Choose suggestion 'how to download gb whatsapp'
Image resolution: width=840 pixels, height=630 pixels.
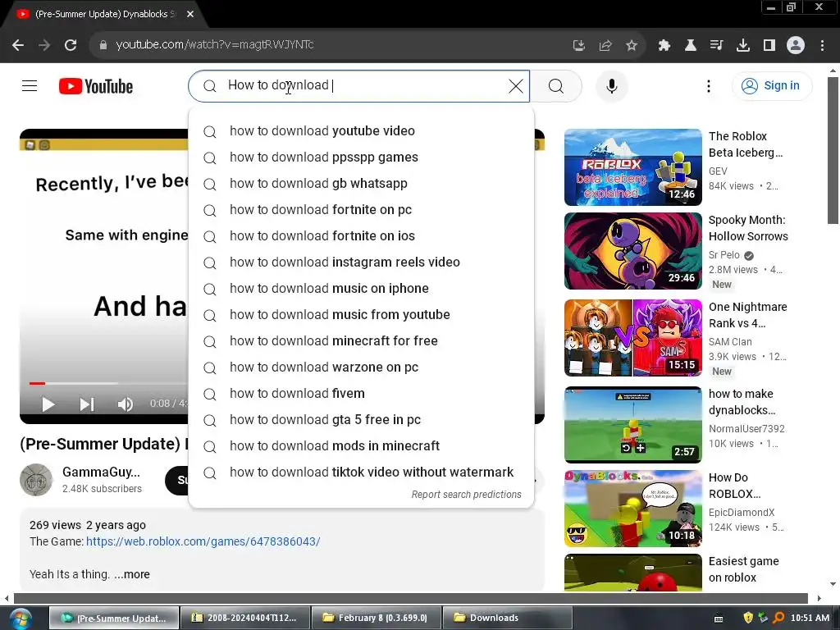(x=361, y=183)
